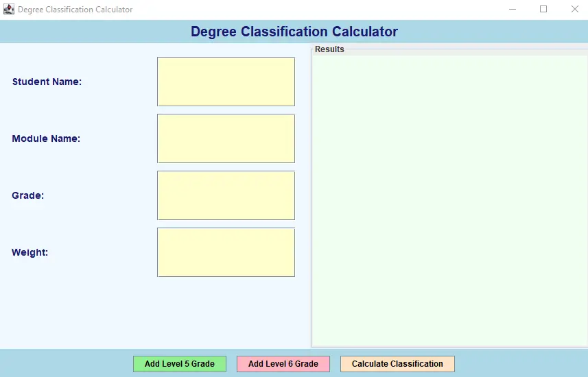The width and height of the screenshot is (588, 377).
Task: Click the 'Module Name:' label
Action: point(46,138)
